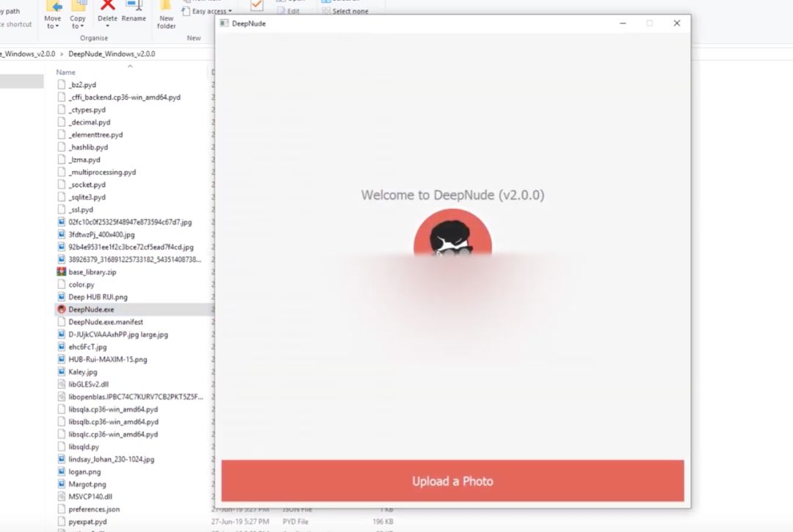Select the D-JUjkCVAAAxhPP.jpg large.jpg file
Viewport: 793px width, 532px height.
tap(118, 334)
